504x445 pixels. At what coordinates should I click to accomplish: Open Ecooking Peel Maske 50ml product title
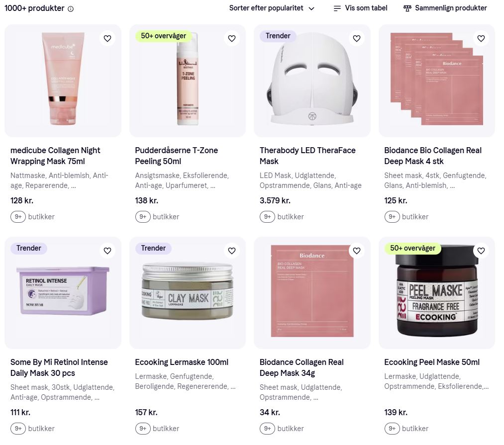[x=432, y=362]
